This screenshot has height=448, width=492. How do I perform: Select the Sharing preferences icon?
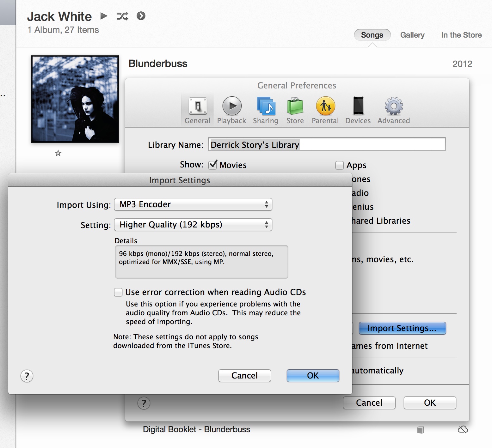pyautogui.click(x=266, y=106)
